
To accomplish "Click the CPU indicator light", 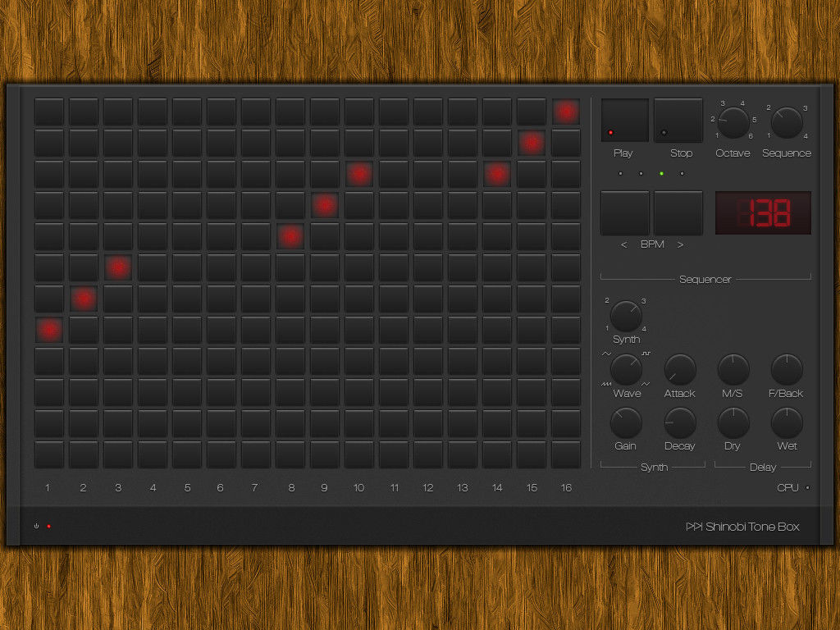I will click(808, 487).
